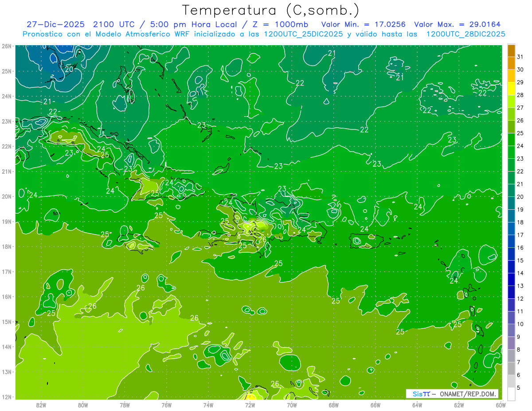
Task: Pick the white segment below 5 on the color bar
Action: click(x=511, y=393)
